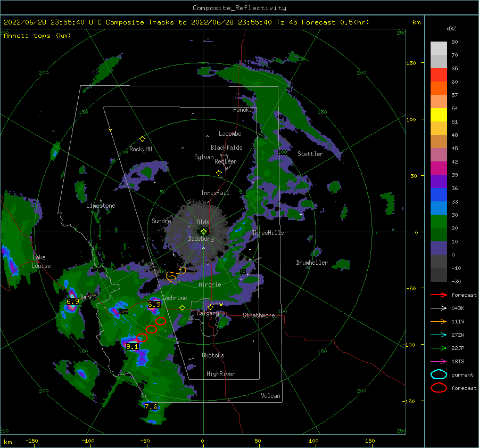Click the magenta 18TS arrow in legend
This screenshot has height=448, width=479.
pyautogui.click(x=439, y=362)
